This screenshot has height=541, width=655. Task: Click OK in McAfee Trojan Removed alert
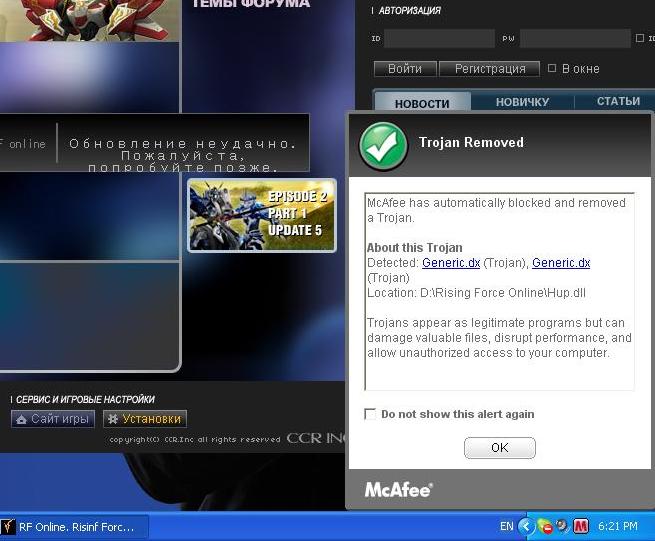500,448
